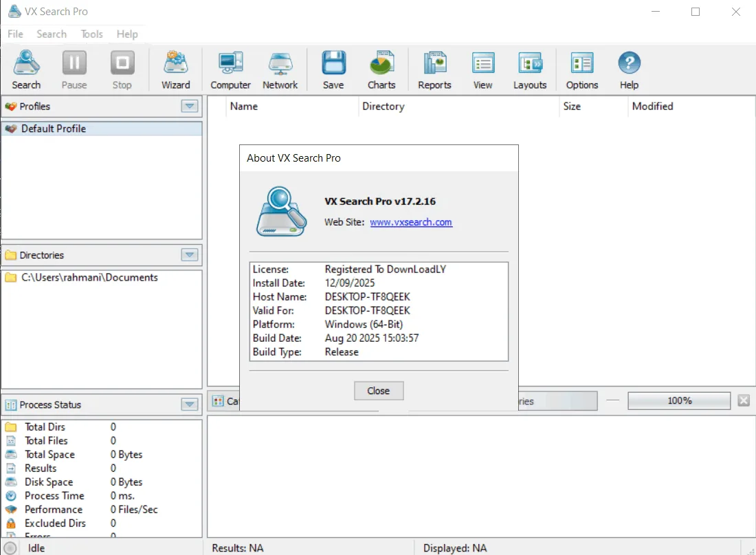Sort by the Name column header

(292, 106)
